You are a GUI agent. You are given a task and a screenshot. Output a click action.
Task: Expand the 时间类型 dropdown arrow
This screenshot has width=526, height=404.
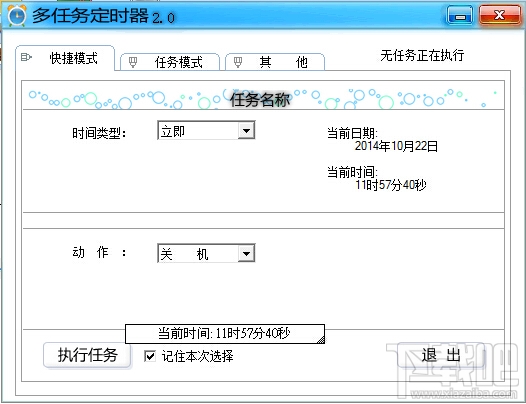click(x=247, y=130)
